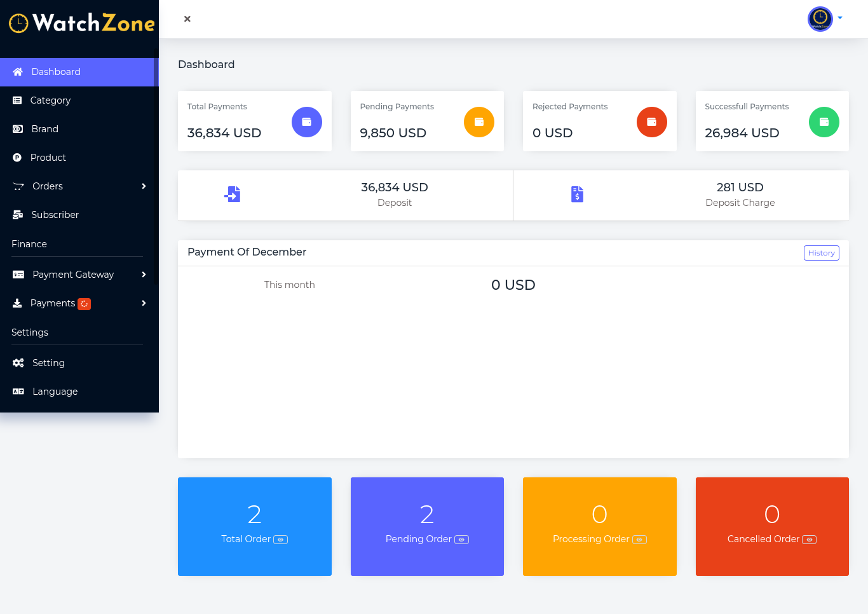This screenshot has width=868, height=614.
Task: Click the History button
Action: (821, 253)
